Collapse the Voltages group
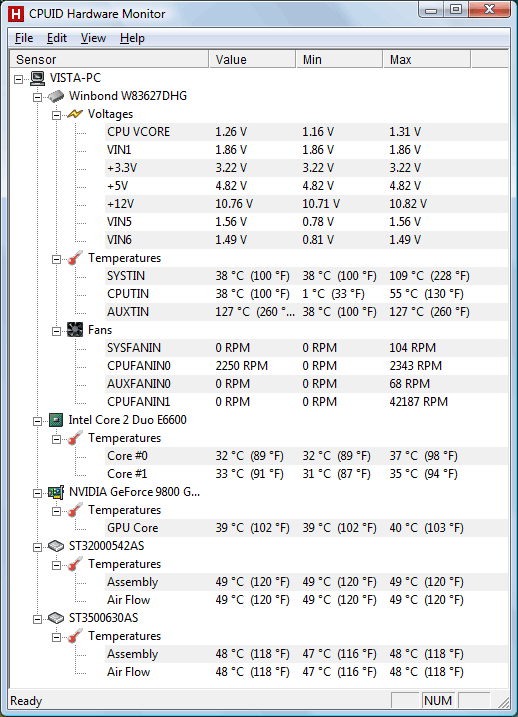Image resolution: width=518 pixels, height=717 pixels. coord(56,115)
